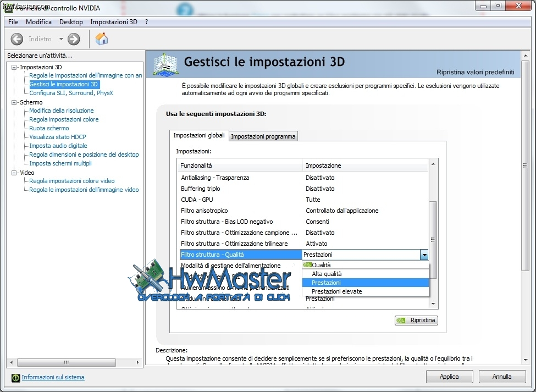
Task: Select Prestazioni option in dropdown list
Action: 366,283
